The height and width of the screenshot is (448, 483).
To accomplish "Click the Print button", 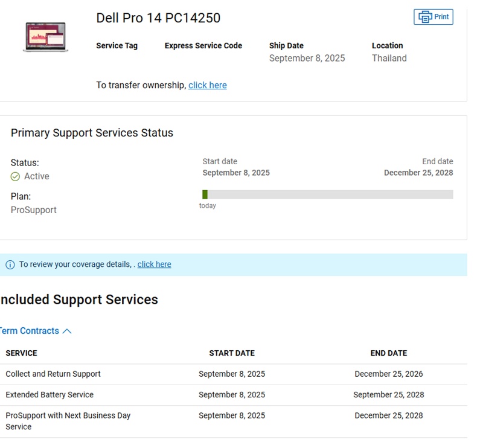I will coord(433,17).
